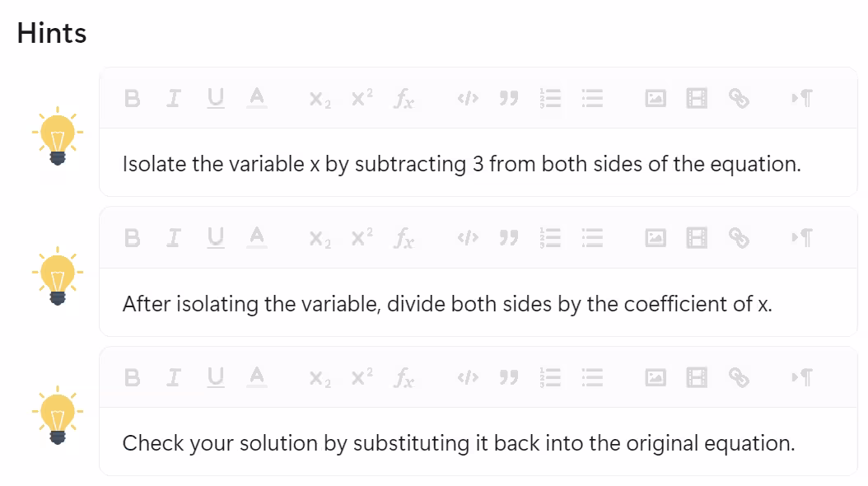868x486 pixels.
Task: Apply Italic in the first hint toolbar
Action: [x=174, y=99]
